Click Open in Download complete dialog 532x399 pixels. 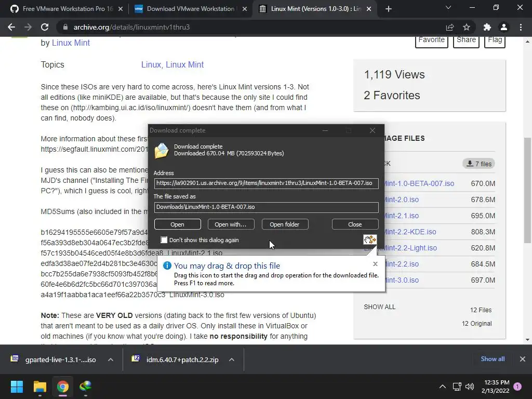click(x=178, y=224)
